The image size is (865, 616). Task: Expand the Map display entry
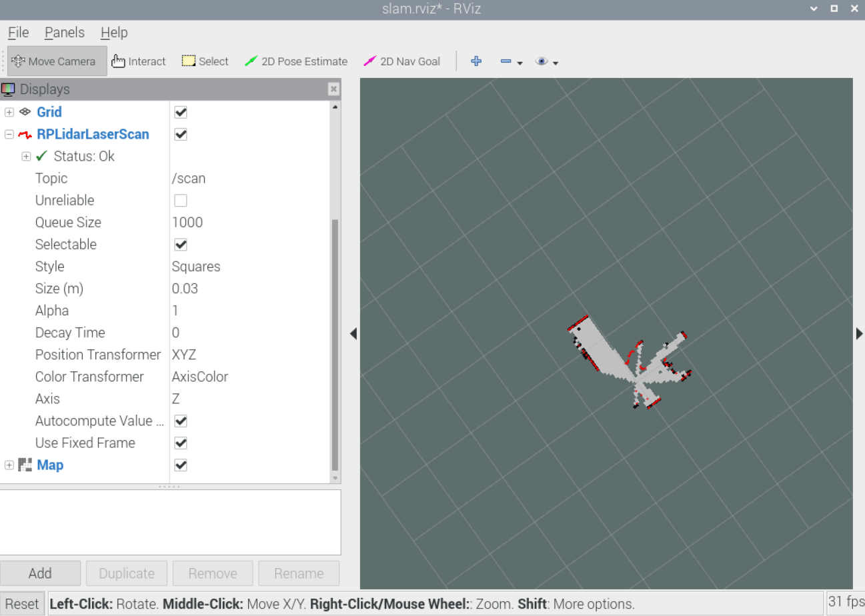pos(9,465)
